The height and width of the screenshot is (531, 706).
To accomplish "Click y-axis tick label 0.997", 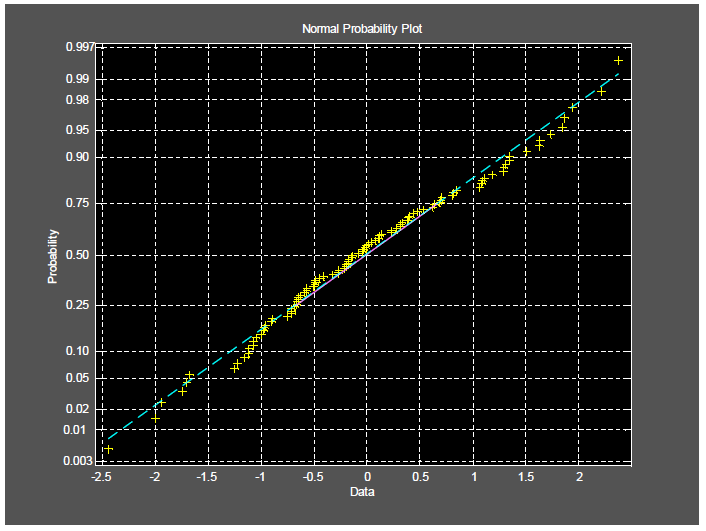I will click(x=80, y=47).
